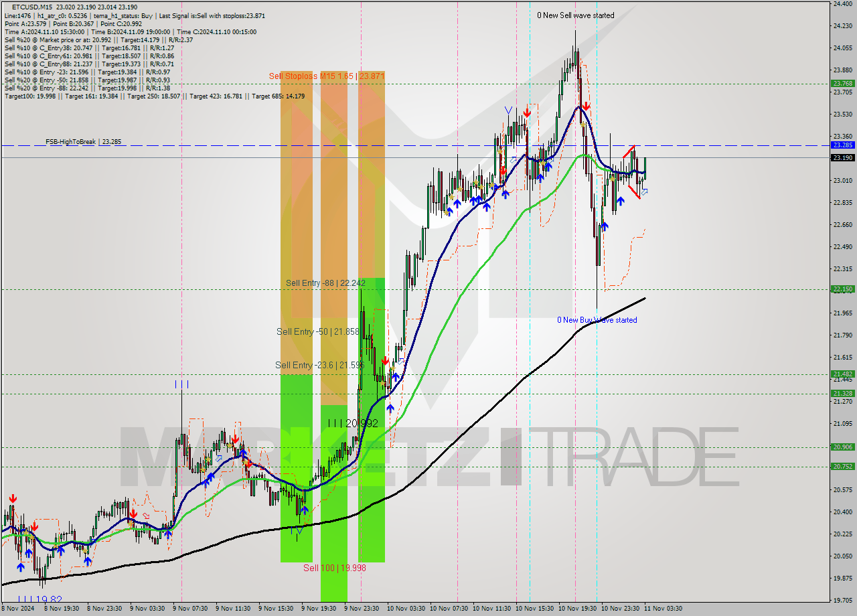Click the hollow blue breakout arrow near the latest candles
This screenshot has width=857, height=616.
(645, 192)
